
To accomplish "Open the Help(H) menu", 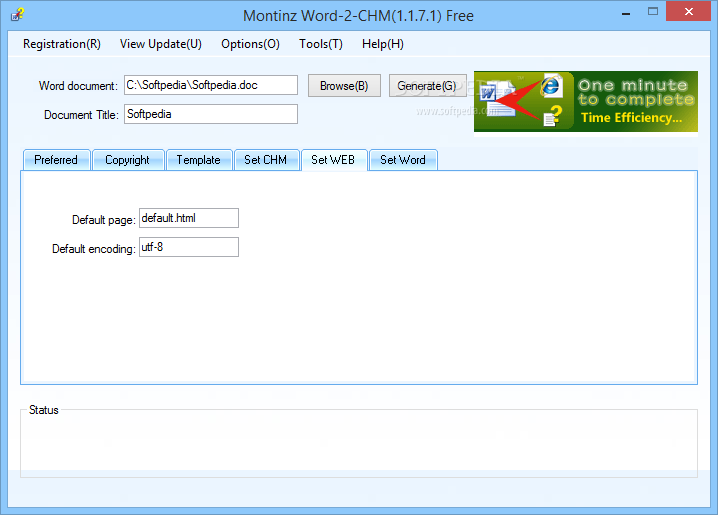I will (x=383, y=44).
